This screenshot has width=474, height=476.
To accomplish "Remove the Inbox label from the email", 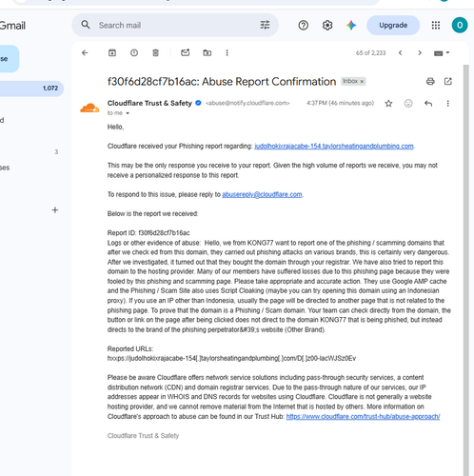I will coord(362,82).
